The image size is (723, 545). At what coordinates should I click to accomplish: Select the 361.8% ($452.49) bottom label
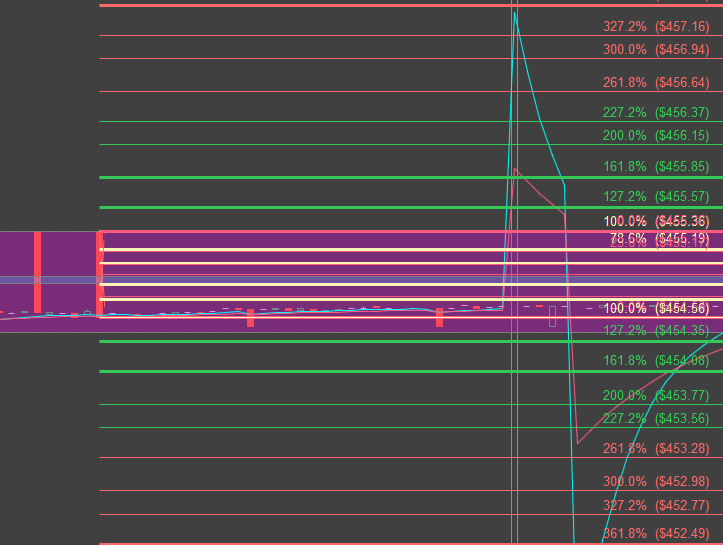coord(653,533)
